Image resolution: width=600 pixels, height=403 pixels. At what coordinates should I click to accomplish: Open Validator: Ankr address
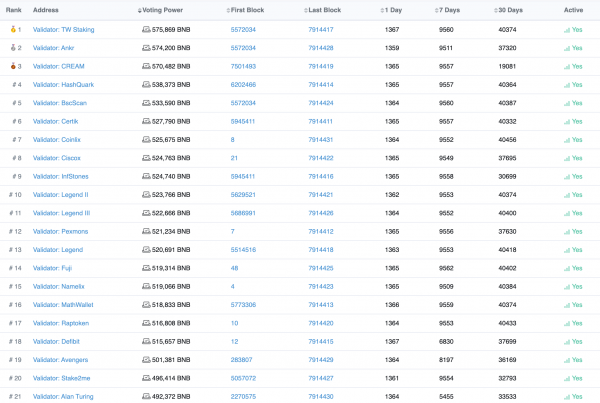pos(54,48)
